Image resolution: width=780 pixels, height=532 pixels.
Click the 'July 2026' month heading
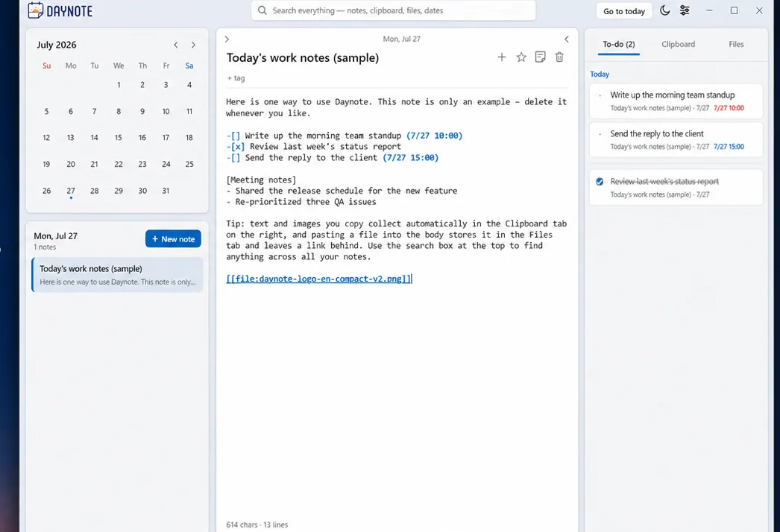(56, 45)
